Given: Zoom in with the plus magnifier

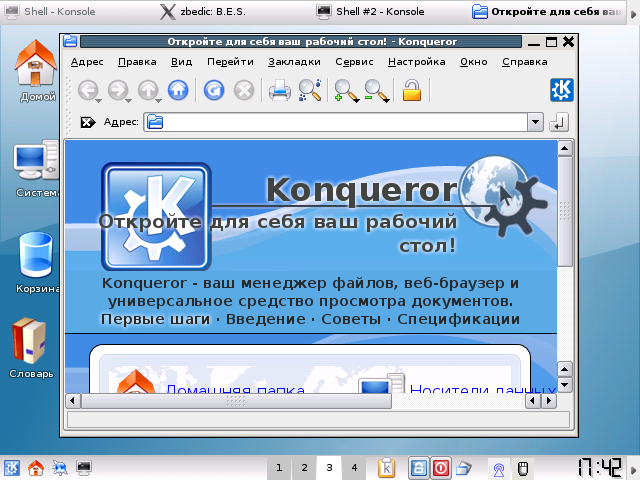Looking at the screenshot, I should point(344,91).
